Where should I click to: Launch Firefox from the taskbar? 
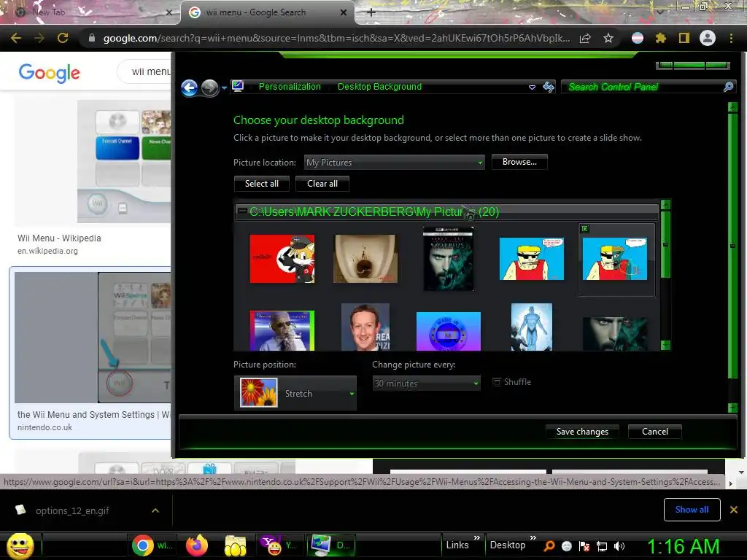click(x=197, y=545)
